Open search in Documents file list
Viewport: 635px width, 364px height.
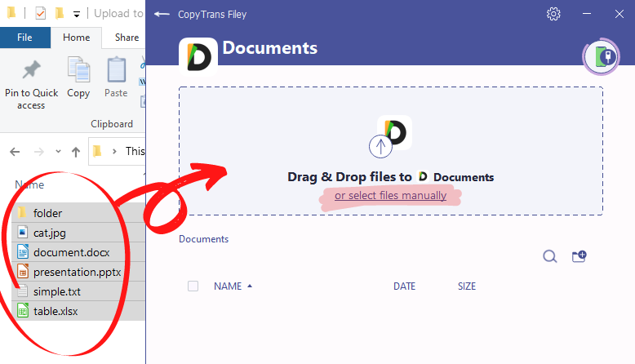tap(549, 256)
